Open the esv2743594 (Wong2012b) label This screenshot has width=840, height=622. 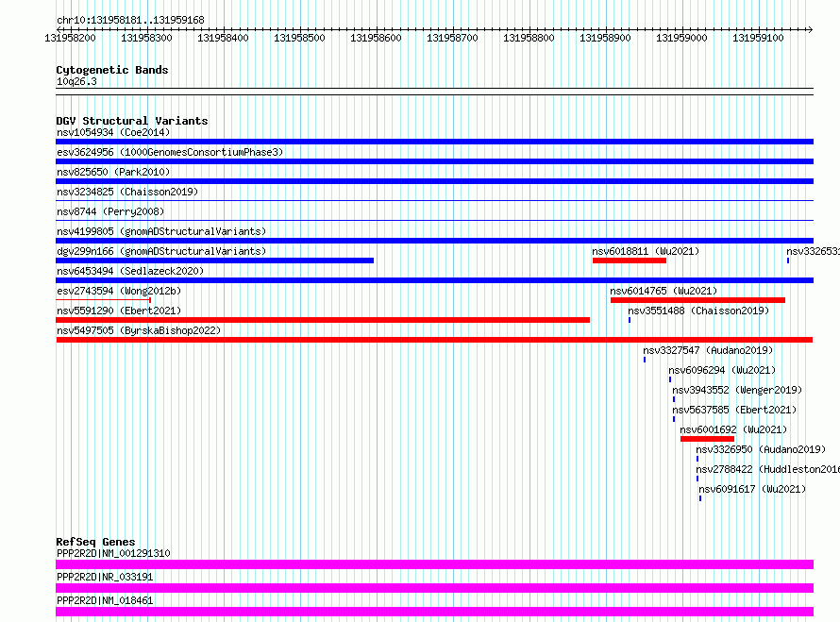tap(119, 291)
